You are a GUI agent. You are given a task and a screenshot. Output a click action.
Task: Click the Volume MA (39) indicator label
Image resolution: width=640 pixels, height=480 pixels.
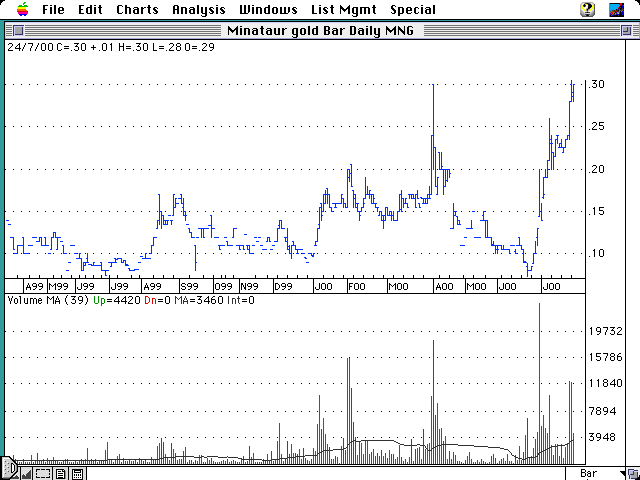(48, 300)
